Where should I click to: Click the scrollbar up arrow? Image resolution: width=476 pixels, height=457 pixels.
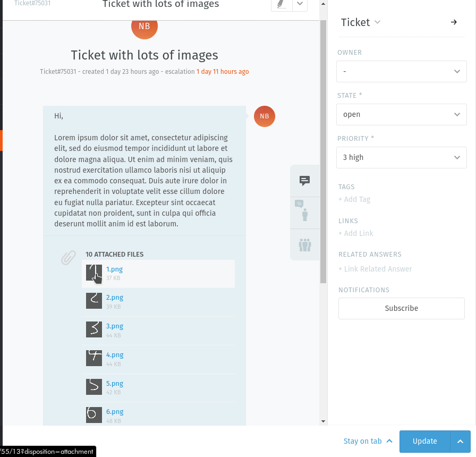(x=322, y=4)
